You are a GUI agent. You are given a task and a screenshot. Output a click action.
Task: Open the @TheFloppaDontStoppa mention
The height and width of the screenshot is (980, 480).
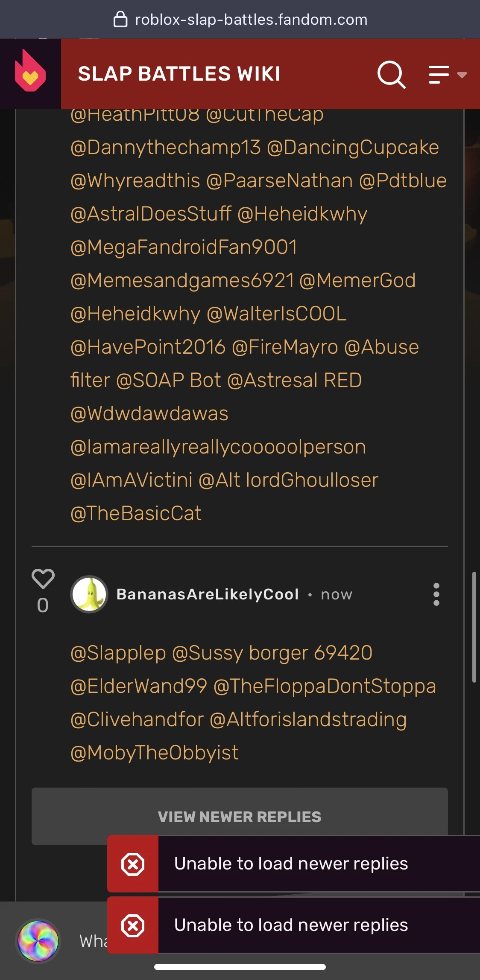(x=325, y=686)
